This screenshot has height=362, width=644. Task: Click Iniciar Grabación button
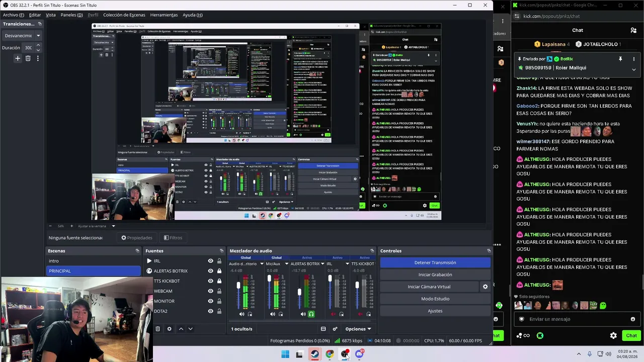pyautogui.click(x=435, y=275)
